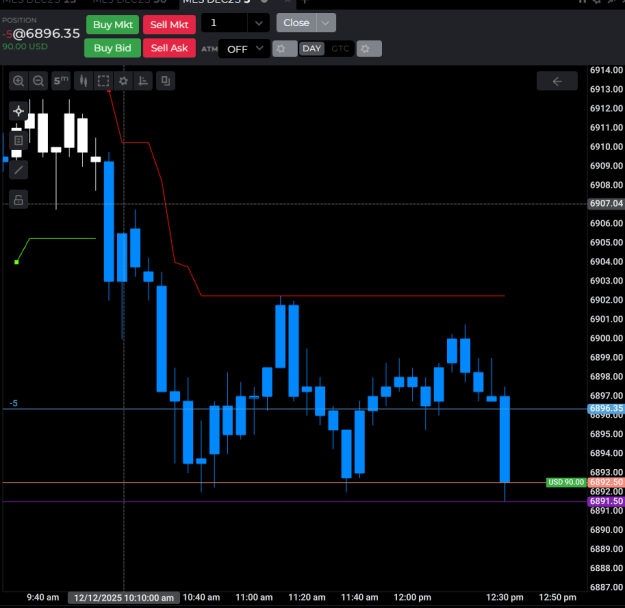Open the 5m timeframe selector

click(x=61, y=81)
